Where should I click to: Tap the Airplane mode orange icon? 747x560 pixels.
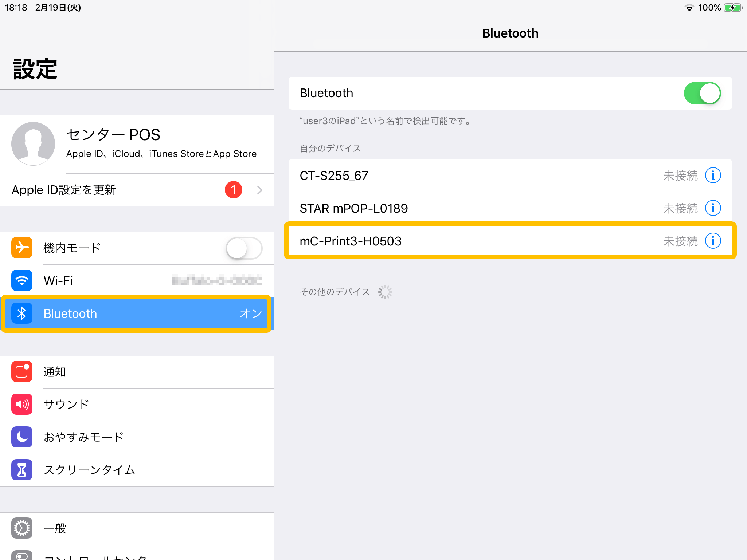[22, 248]
